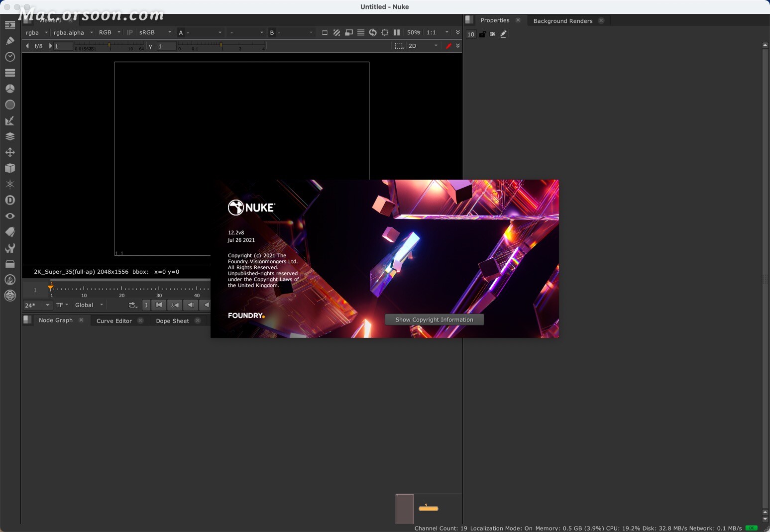Screen dimensions: 770x532
Task: Open the Deep nodes D icon
Action: (10, 200)
